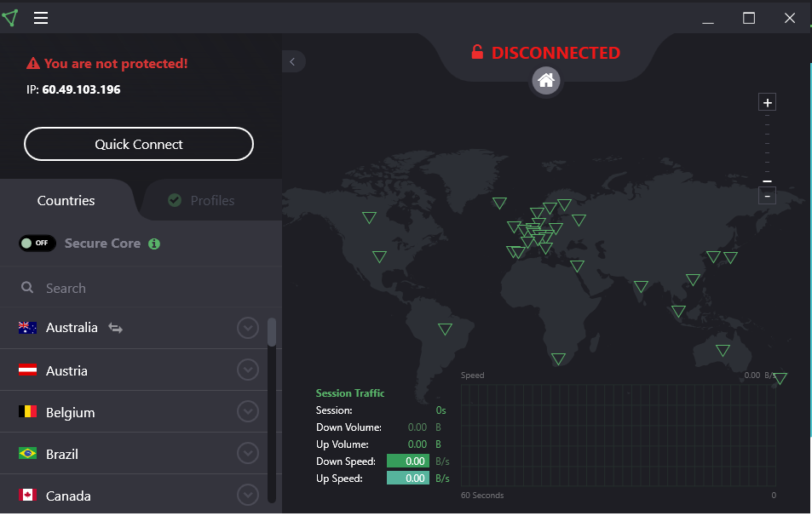Toggle the Secure Core switch
The image size is (812, 516).
click(x=37, y=244)
